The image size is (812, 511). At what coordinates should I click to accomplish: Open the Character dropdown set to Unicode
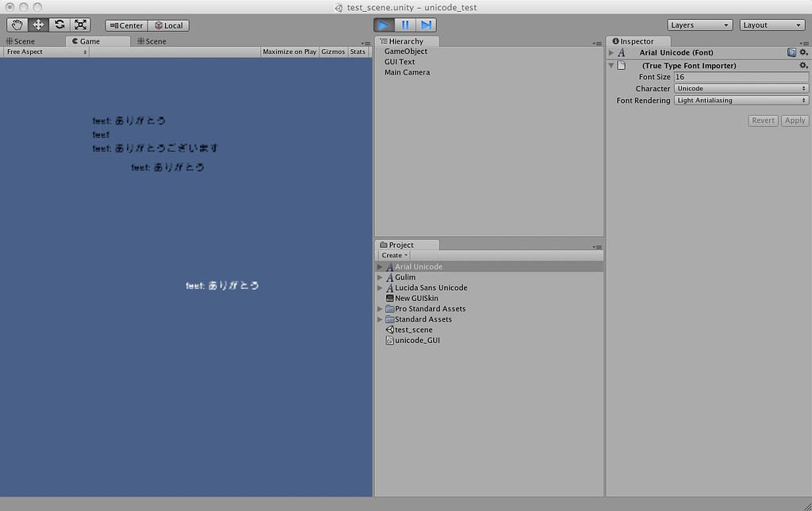pyautogui.click(x=741, y=88)
